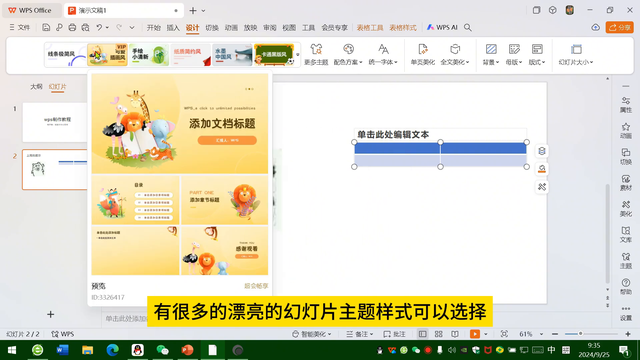Open the 插入 insert ribbon tab

pos(173,27)
